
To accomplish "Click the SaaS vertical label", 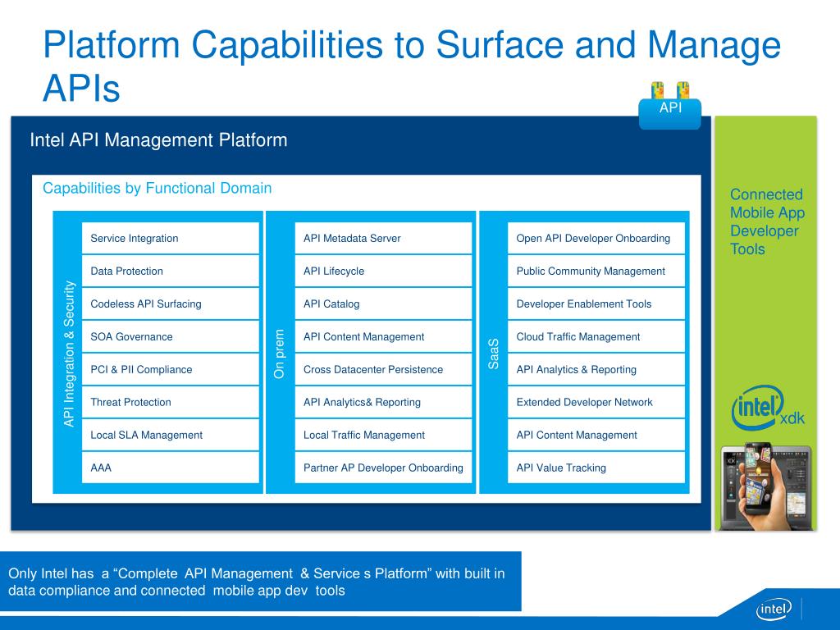I will pos(493,354).
